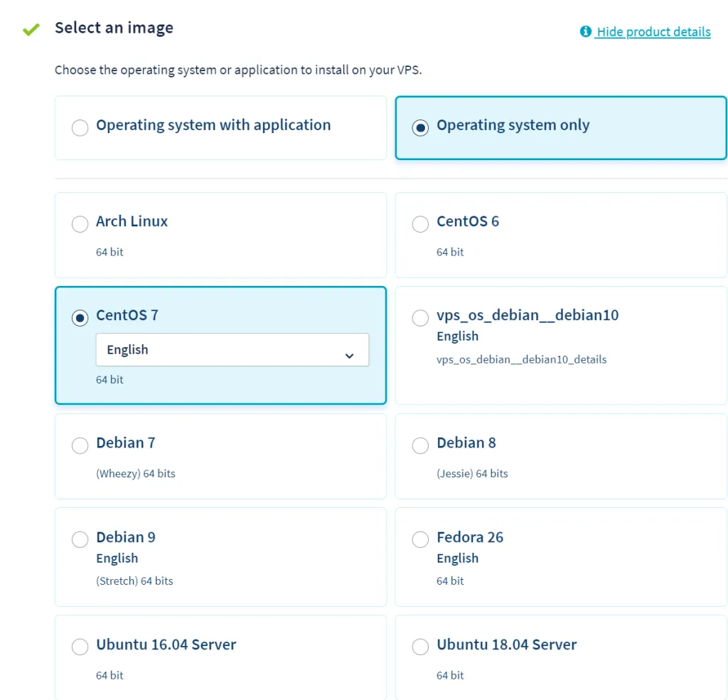Click the Fedora 26 title text
This screenshot has height=700, width=728.
(470, 537)
